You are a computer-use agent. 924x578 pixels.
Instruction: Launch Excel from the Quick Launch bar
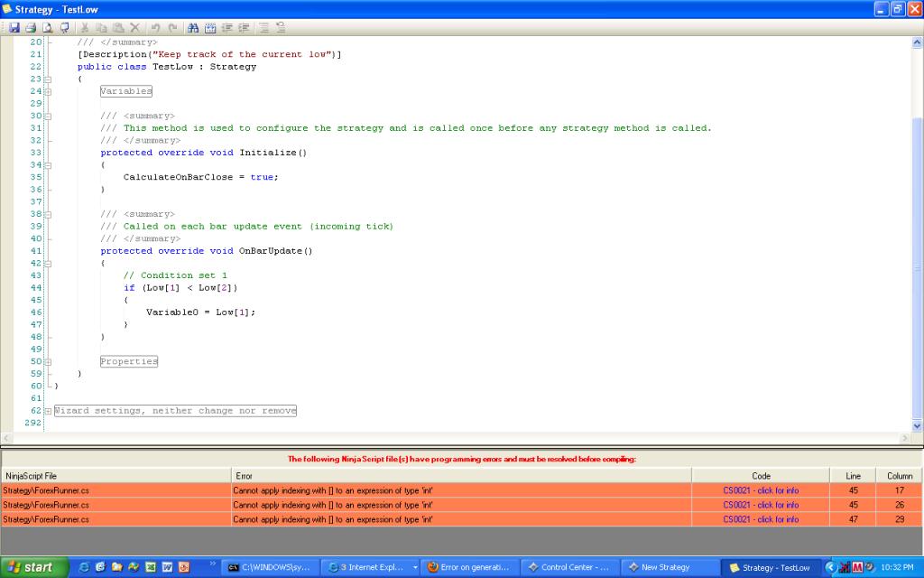tap(151, 567)
